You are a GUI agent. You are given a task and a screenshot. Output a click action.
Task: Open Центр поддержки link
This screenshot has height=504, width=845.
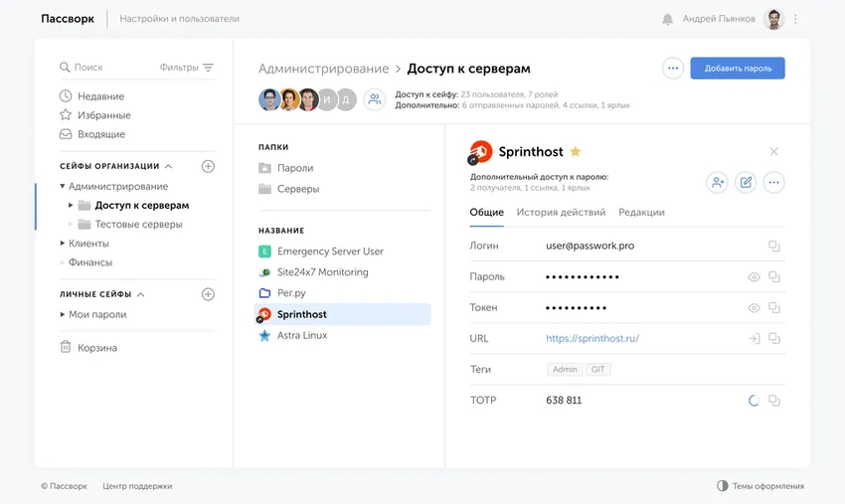tap(137, 486)
